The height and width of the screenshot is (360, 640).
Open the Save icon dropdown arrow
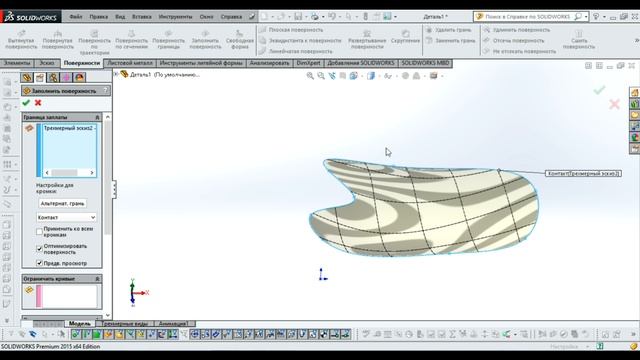[306, 17]
